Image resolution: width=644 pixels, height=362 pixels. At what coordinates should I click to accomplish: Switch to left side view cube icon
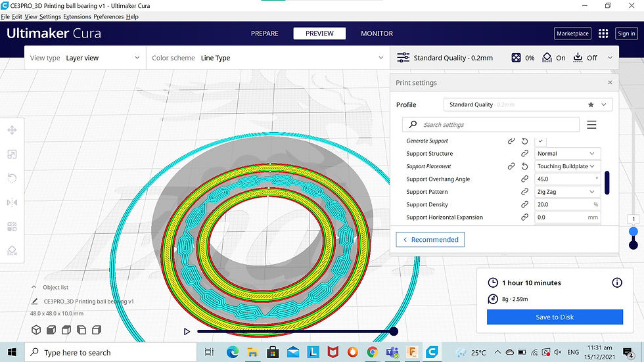81,330
